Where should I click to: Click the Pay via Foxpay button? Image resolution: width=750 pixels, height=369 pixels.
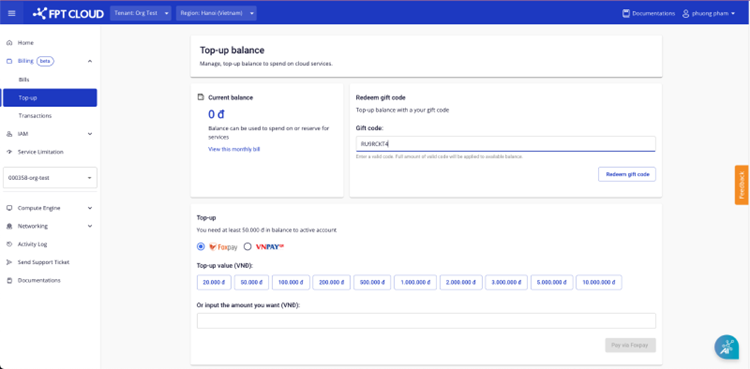click(x=630, y=345)
